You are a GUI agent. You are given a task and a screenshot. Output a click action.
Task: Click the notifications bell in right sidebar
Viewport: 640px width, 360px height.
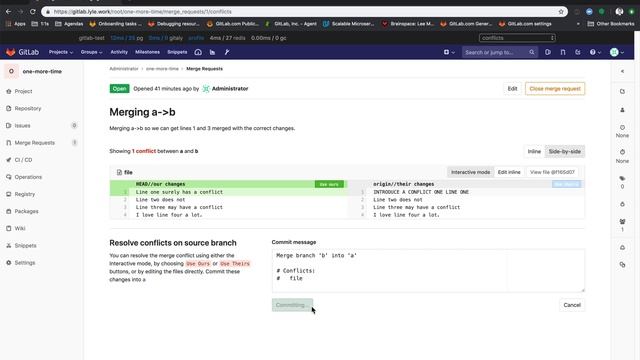tap(622, 247)
